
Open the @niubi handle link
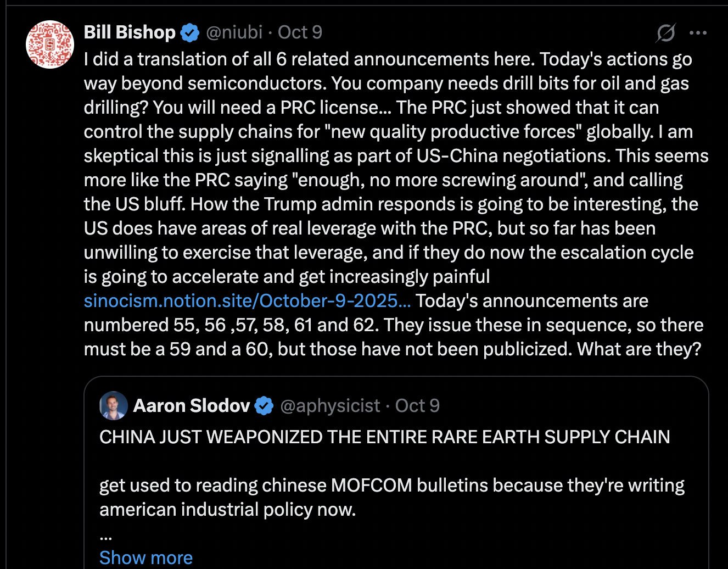tap(234, 32)
